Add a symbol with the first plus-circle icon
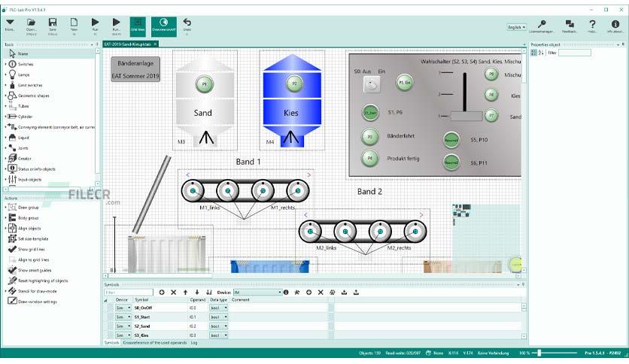 (162, 293)
